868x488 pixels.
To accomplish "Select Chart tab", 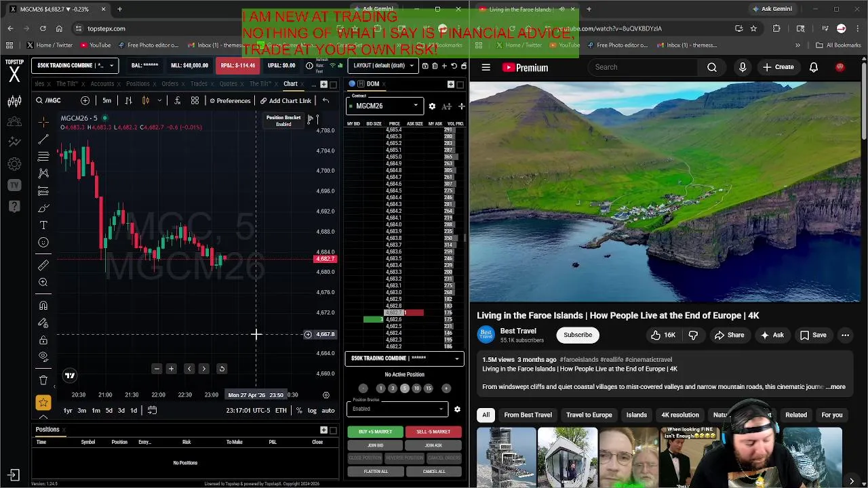I will (290, 84).
